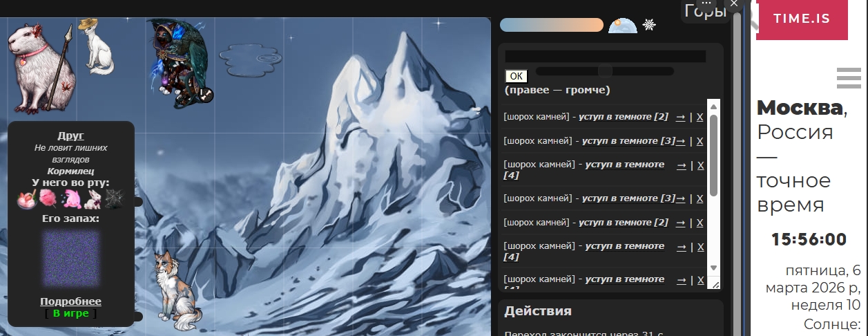The image size is (868, 336).
Task: Follow the arrow in the topmost log entry
Action: pos(681,118)
